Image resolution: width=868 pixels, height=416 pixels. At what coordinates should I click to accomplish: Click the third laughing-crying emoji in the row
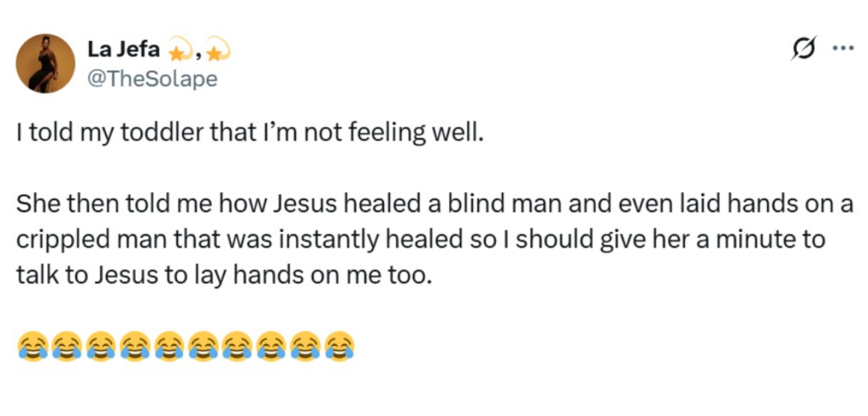click(x=101, y=346)
